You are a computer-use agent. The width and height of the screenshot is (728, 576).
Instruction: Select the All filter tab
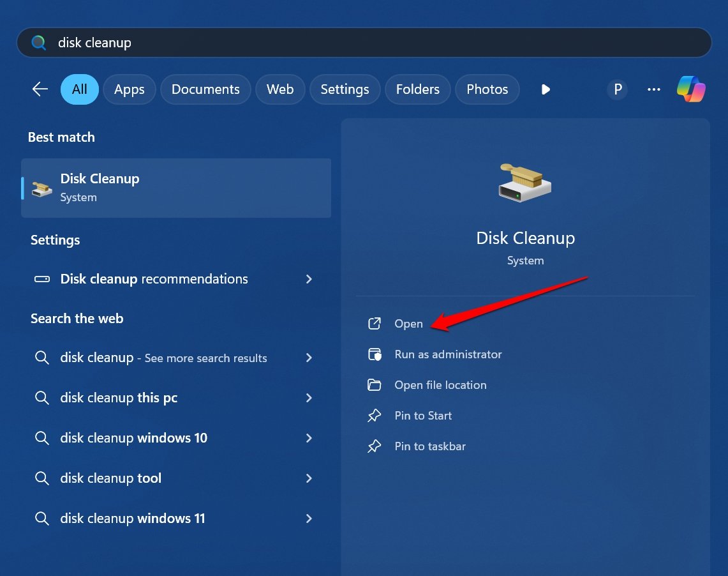79,89
